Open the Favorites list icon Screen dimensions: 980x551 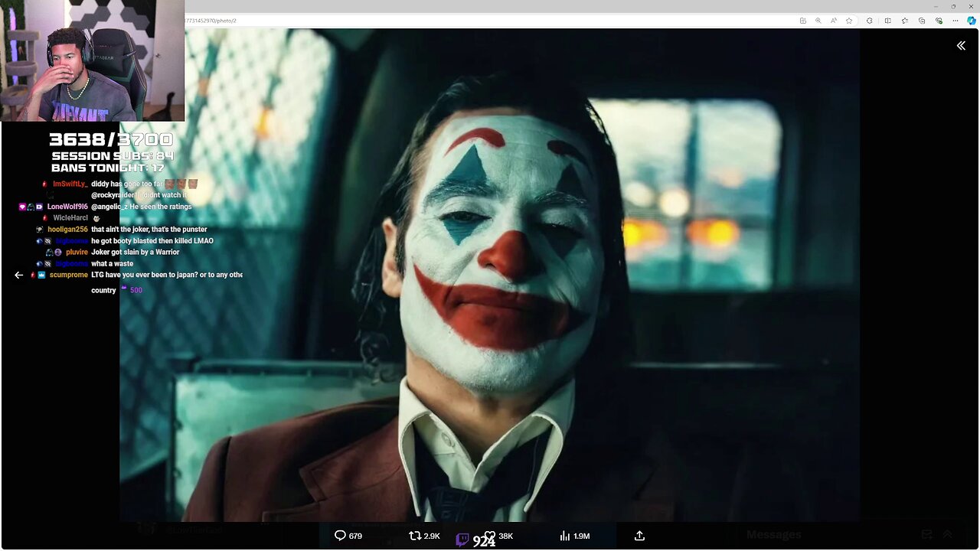pyautogui.click(x=905, y=21)
